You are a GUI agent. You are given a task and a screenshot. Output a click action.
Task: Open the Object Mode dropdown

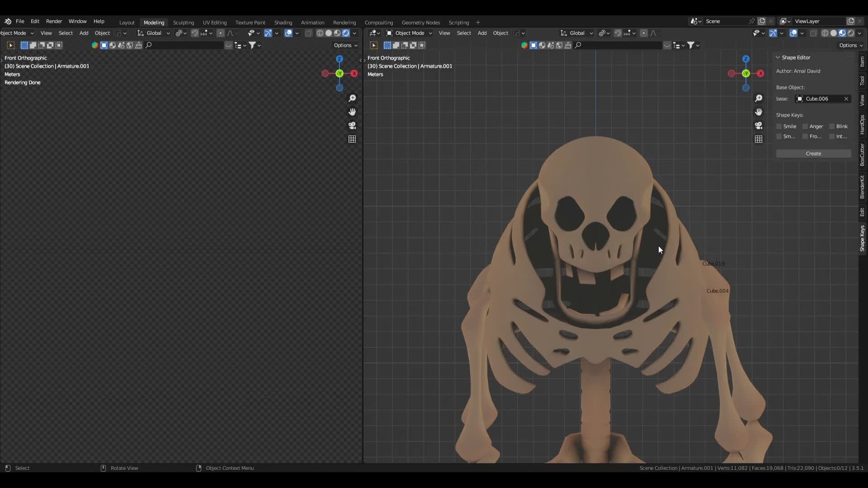408,33
